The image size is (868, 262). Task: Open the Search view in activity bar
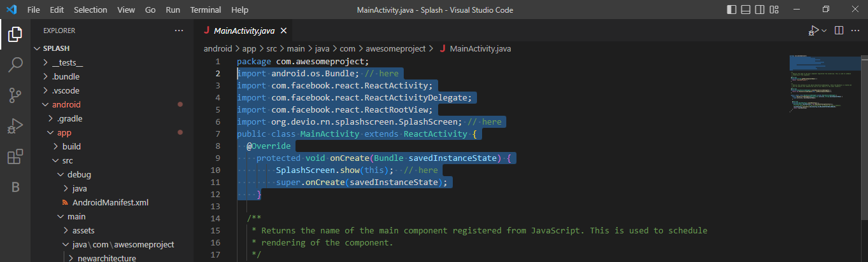click(x=15, y=65)
